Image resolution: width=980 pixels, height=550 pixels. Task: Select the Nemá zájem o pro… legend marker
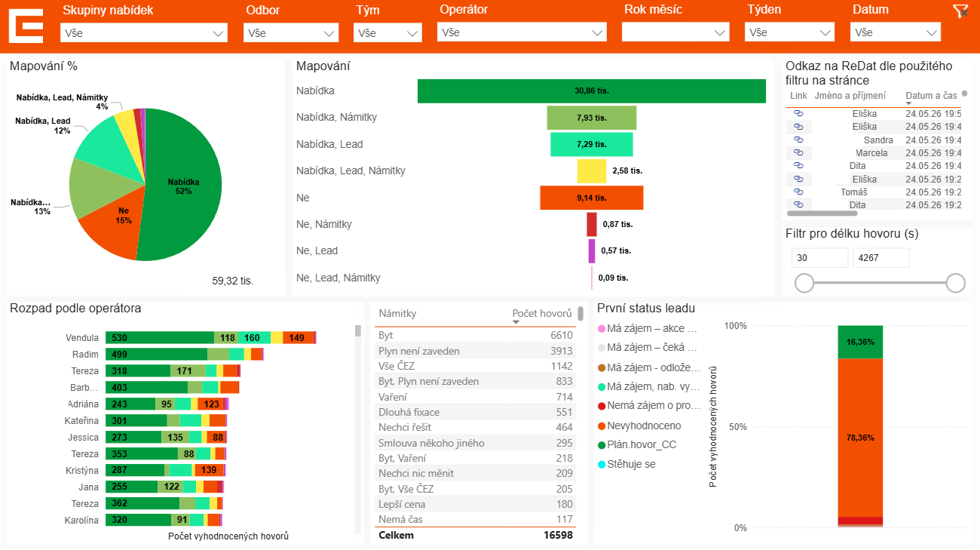602,406
